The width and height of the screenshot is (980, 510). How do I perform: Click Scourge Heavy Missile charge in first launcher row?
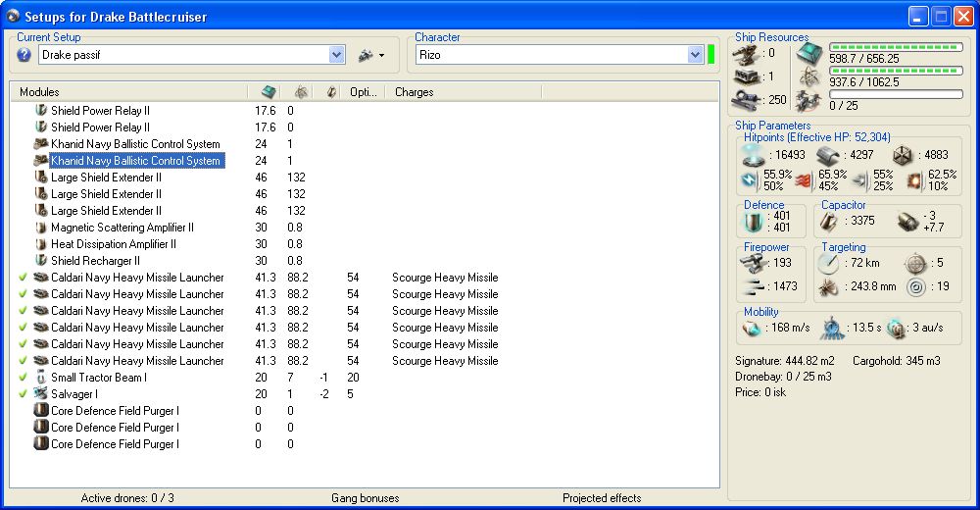445,278
